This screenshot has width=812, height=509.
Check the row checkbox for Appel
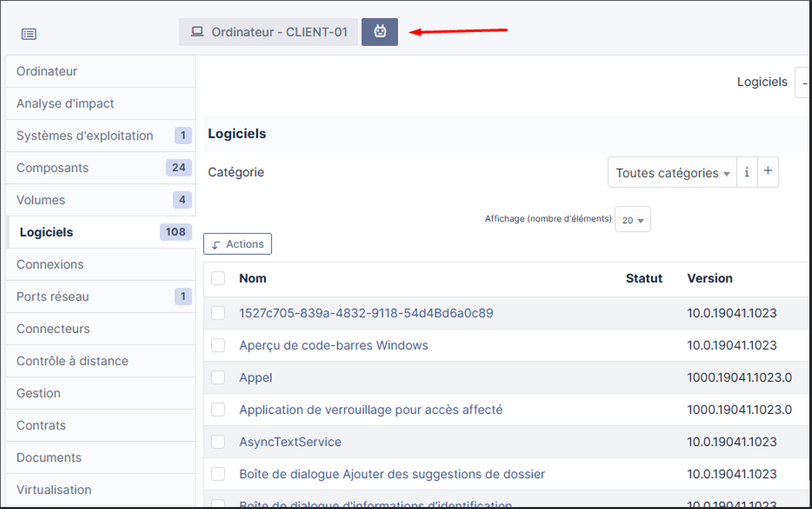click(218, 377)
